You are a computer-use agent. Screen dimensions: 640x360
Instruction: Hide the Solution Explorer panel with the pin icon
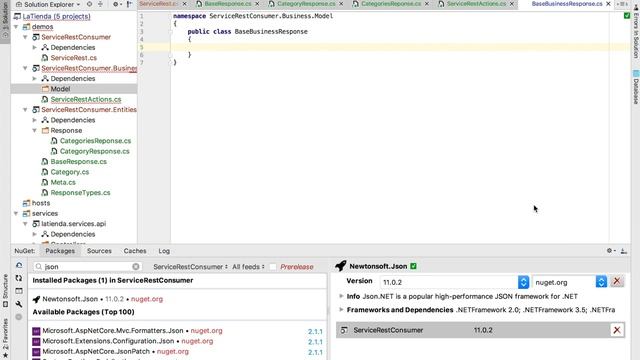129,4
